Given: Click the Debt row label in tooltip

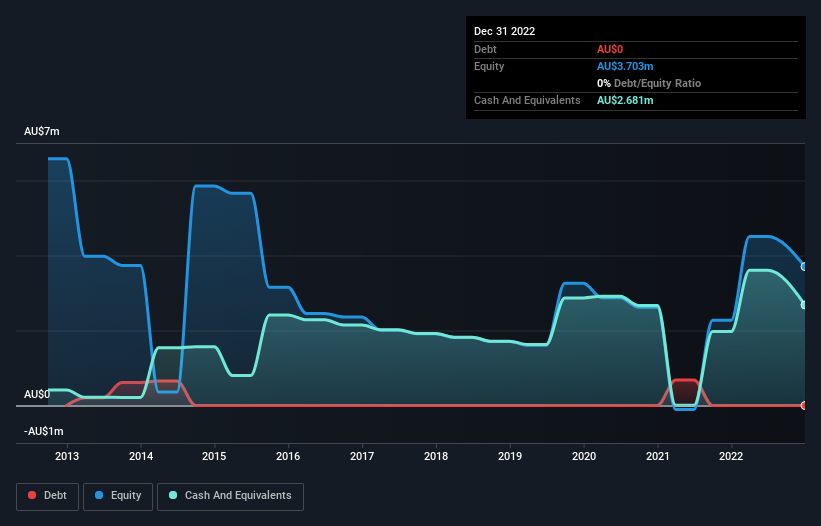Looking at the screenshot, I should point(485,49).
